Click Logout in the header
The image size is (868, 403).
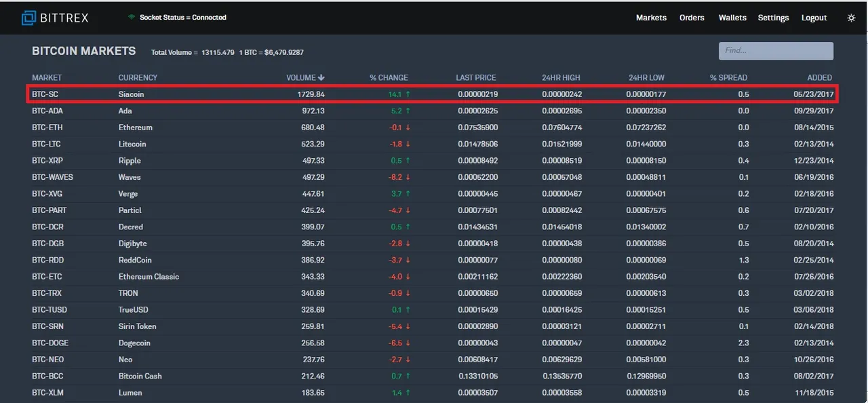point(814,18)
